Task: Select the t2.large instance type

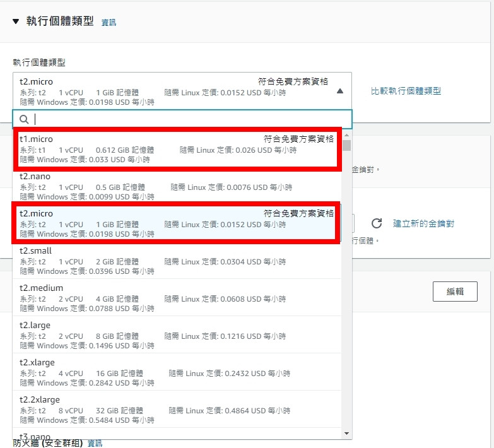Action: (177, 335)
